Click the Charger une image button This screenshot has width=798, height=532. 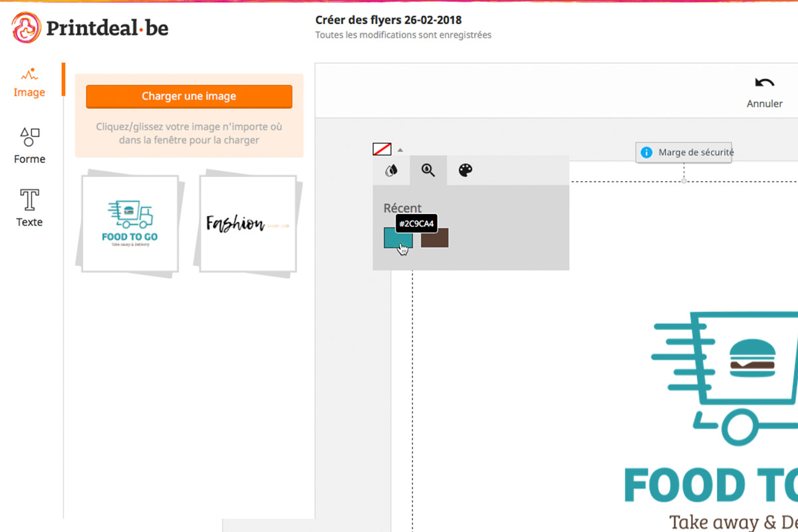coord(189,96)
